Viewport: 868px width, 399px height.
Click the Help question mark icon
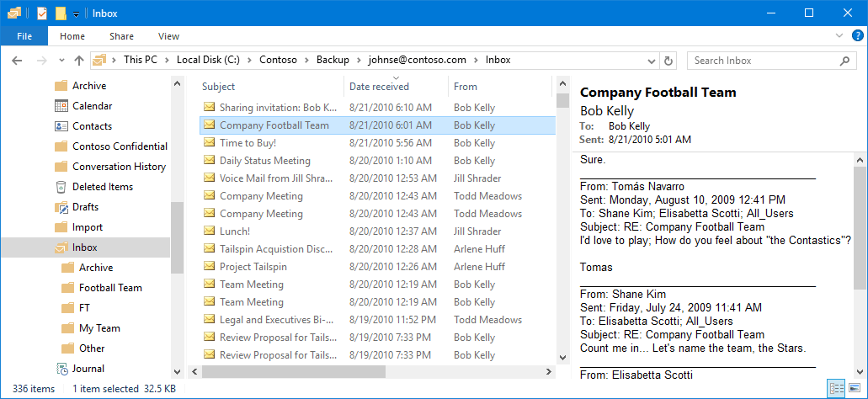[x=857, y=36]
